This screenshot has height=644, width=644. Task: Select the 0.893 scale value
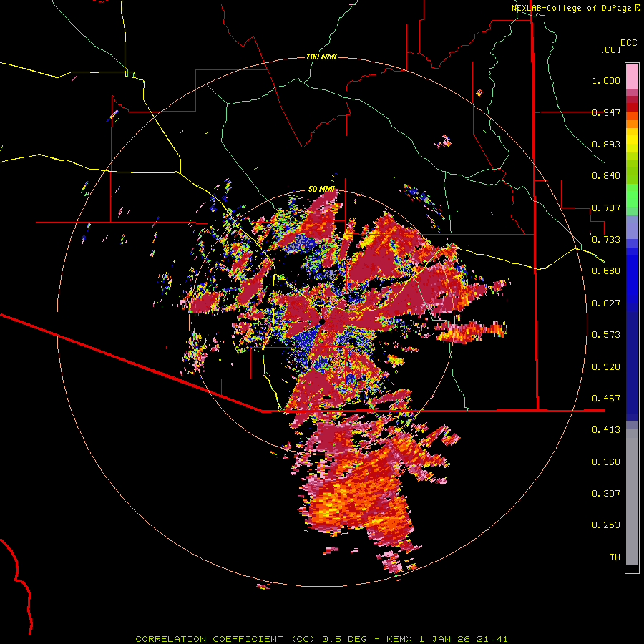[x=606, y=144]
